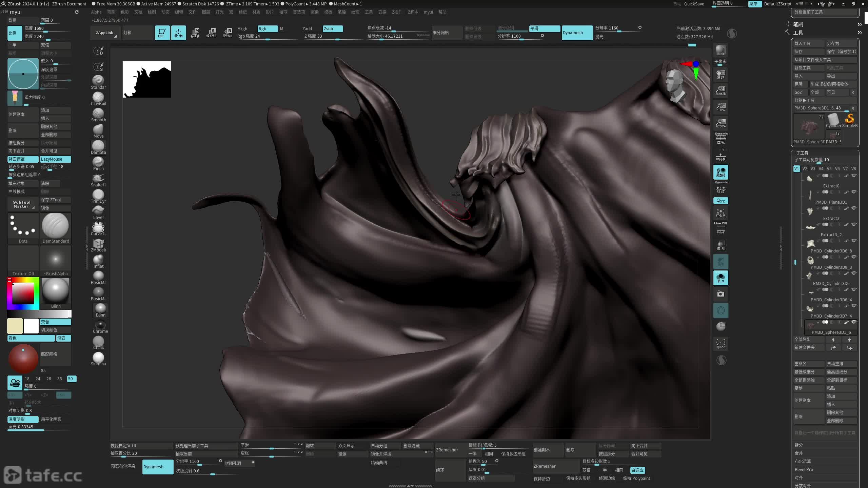Toggle LazyMouse option
The width and height of the screenshot is (868, 488).
pos(55,159)
